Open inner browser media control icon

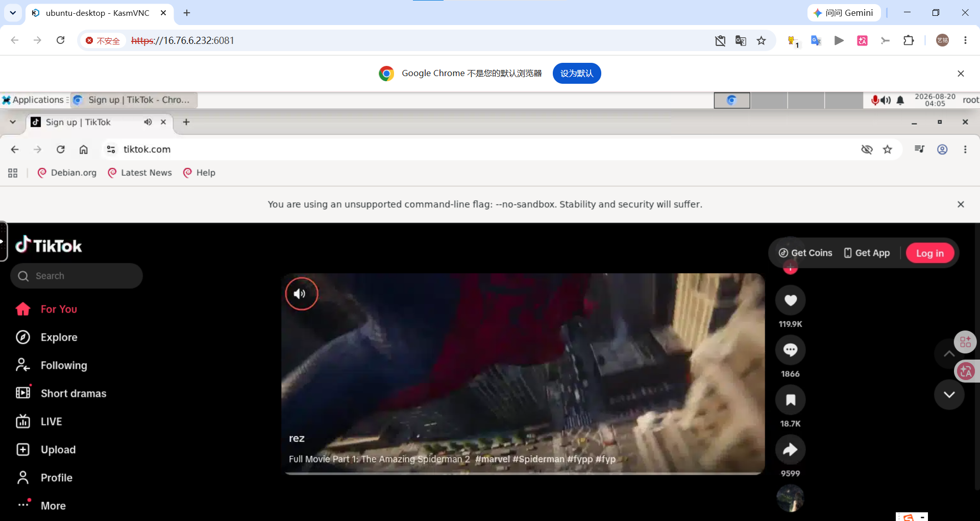pyautogui.click(x=919, y=149)
